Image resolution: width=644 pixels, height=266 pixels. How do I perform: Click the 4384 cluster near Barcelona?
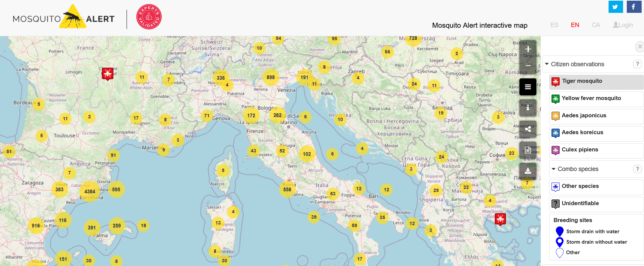(89, 191)
